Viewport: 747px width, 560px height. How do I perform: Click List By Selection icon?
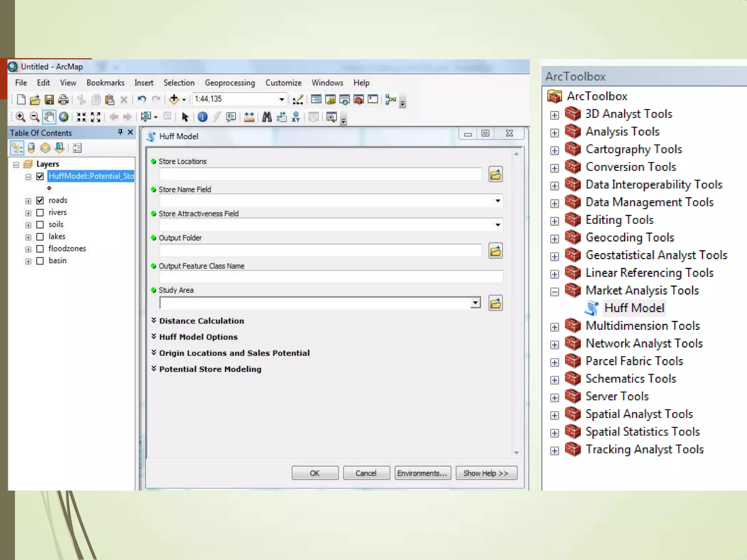point(59,148)
